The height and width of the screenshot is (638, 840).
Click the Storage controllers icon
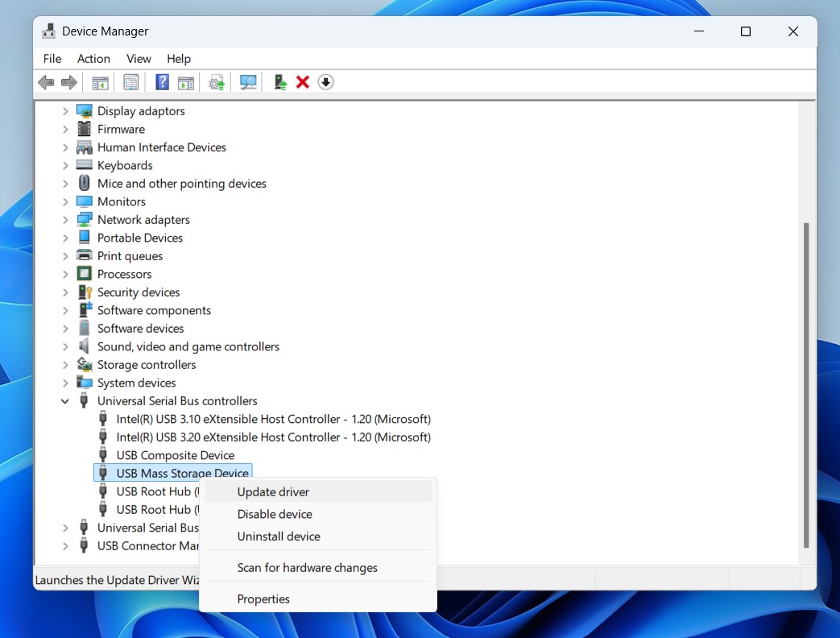click(x=84, y=365)
